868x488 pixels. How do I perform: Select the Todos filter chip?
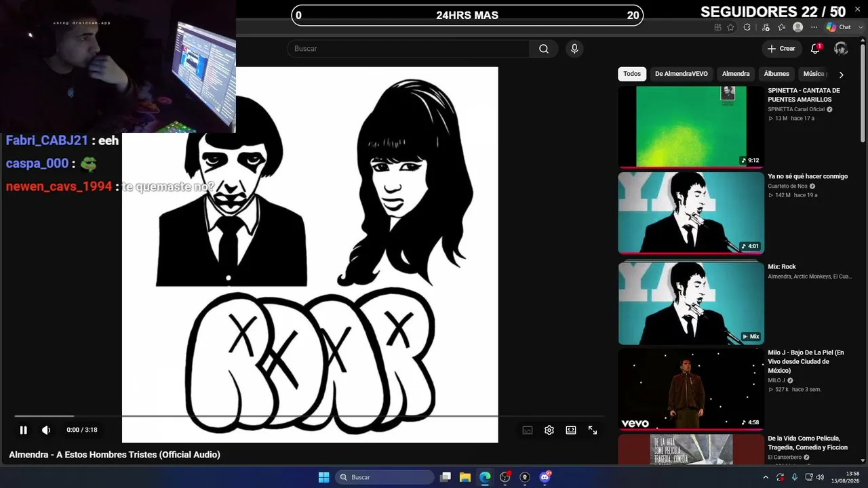point(632,74)
